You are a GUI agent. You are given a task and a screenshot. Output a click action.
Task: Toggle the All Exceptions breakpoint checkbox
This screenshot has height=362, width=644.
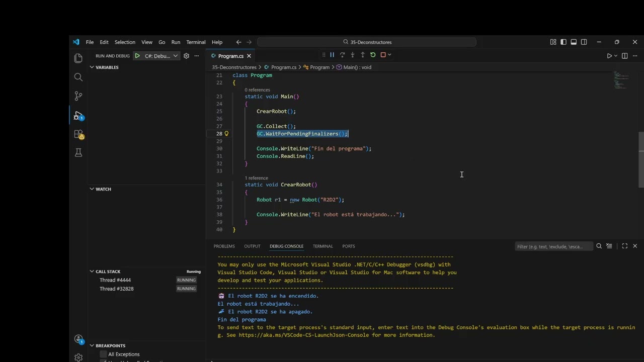tap(104, 354)
